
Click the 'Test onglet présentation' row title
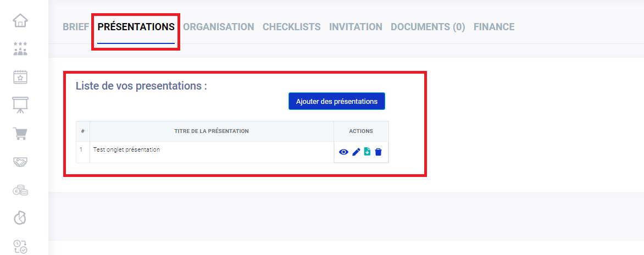127,149
